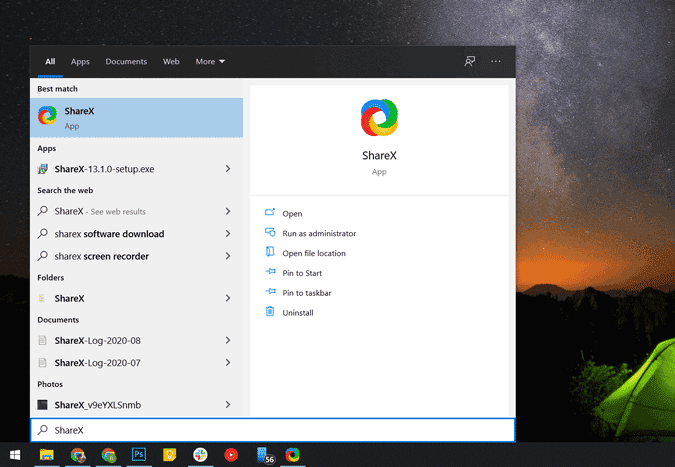The height and width of the screenshot is (467, 675).
Task: Open the three-dot options menu
Action: 495,61
